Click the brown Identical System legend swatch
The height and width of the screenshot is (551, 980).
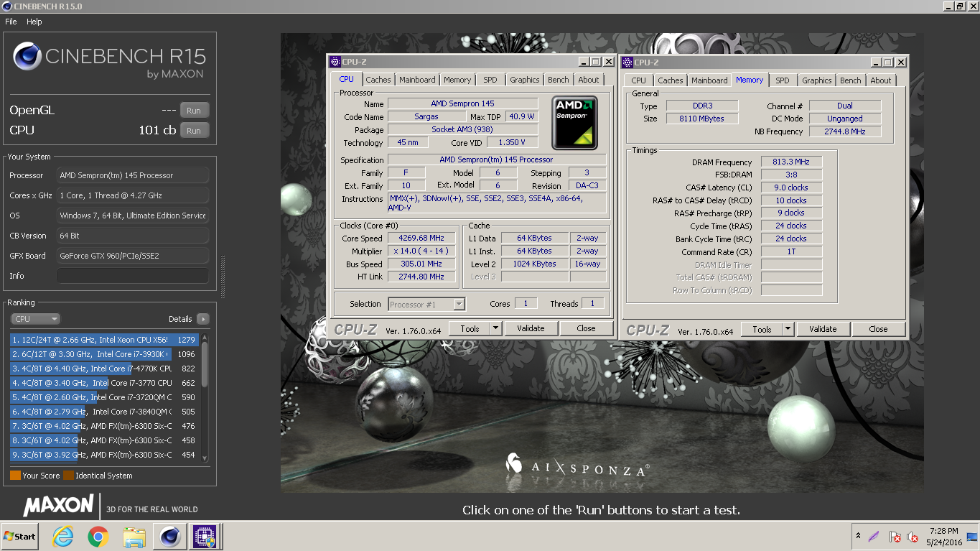pyautogui.click(x=68, y=476)
